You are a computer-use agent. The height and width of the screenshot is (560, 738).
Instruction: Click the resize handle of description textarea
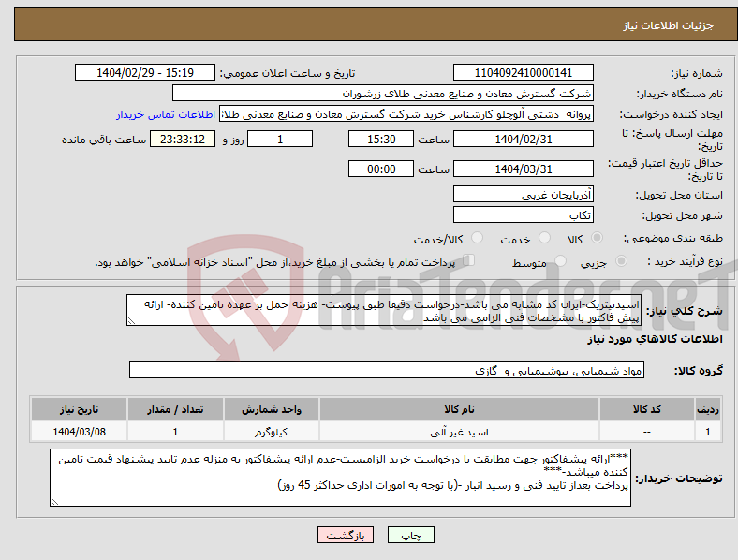pyautogui.click(x=131, y=321)
